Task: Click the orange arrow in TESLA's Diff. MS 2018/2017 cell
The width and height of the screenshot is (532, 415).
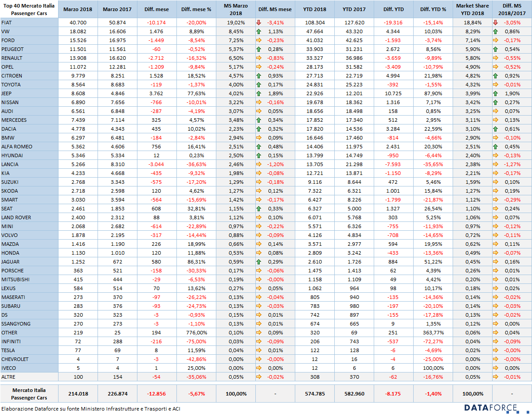Action: [x=496, y=350]
